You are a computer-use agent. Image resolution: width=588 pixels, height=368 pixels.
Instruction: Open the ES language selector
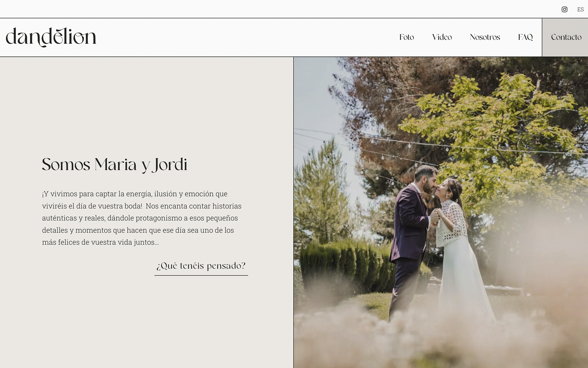(x=580, y=9)
